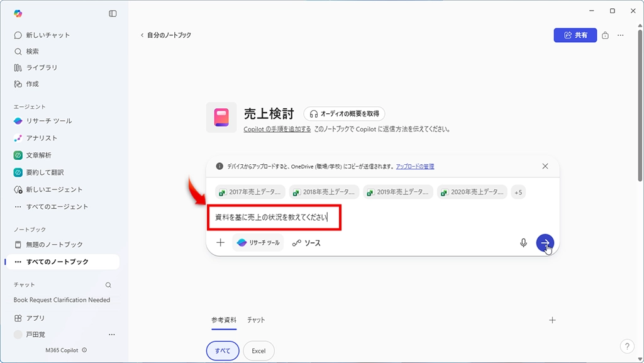Click the plus icon beside reference tabs
Viewport: 644px width, 363px height.
coord(552,320)
